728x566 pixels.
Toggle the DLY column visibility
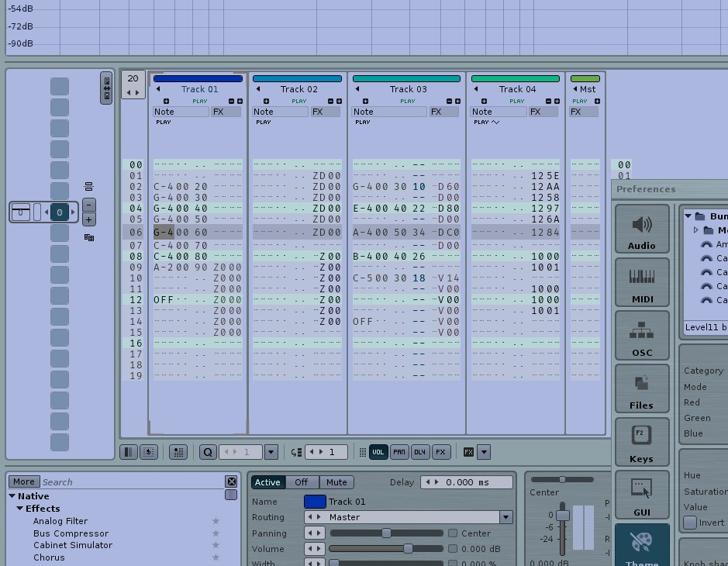419,452
